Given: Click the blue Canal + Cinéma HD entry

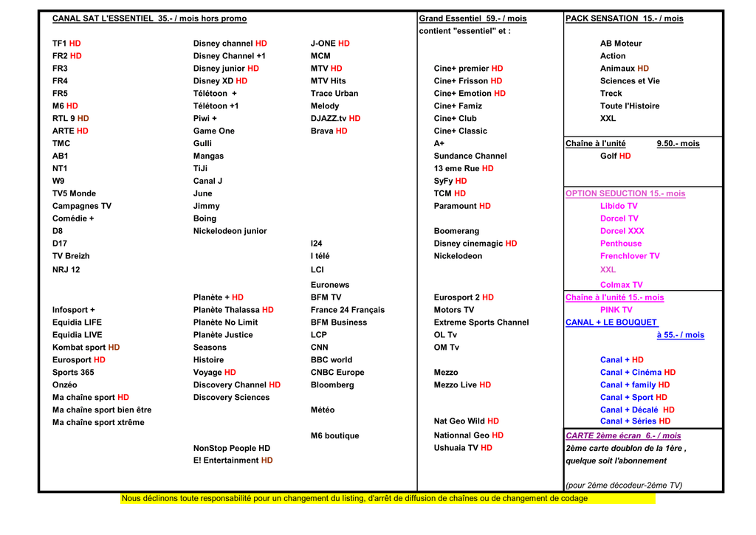Looking at the screenshot, I should 637,373.
